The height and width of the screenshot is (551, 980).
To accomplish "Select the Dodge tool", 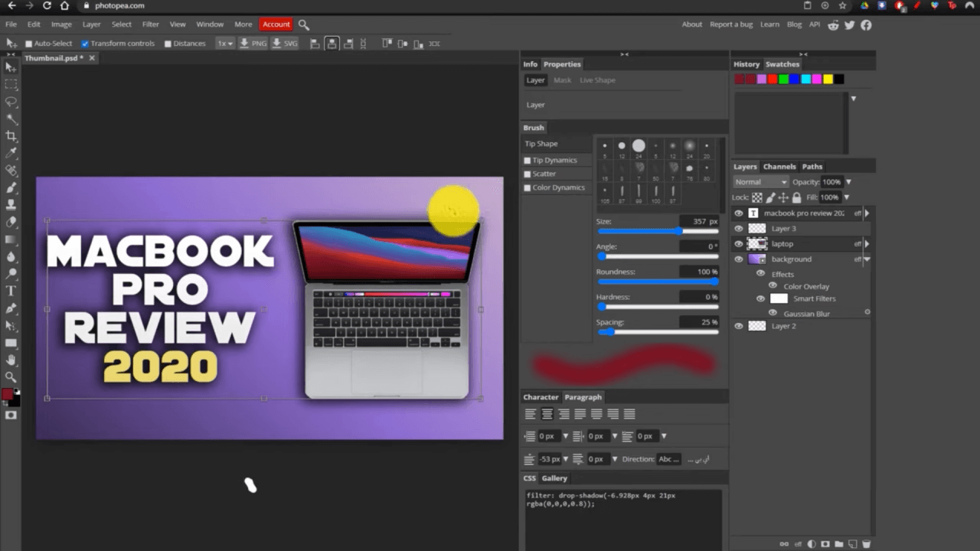I will (x=11, y=273).
